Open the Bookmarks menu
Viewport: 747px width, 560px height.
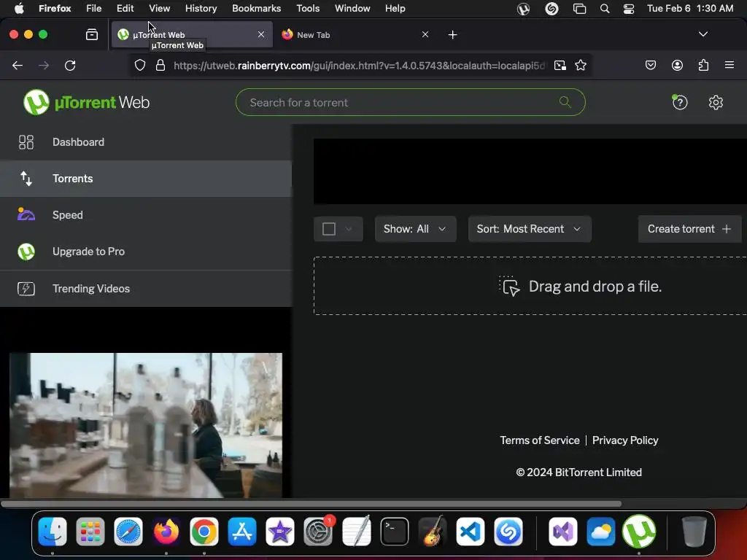point(256,9)
